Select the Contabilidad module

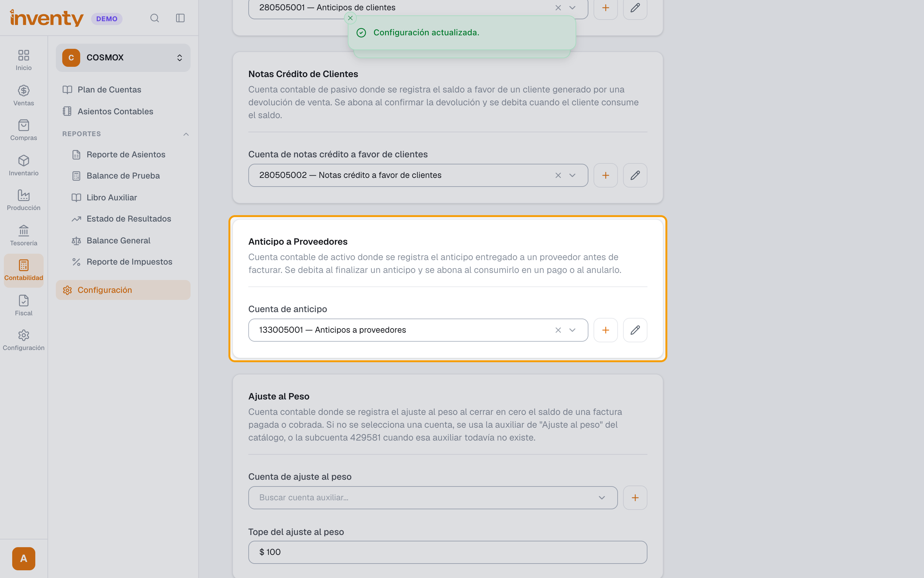(24, 270)
